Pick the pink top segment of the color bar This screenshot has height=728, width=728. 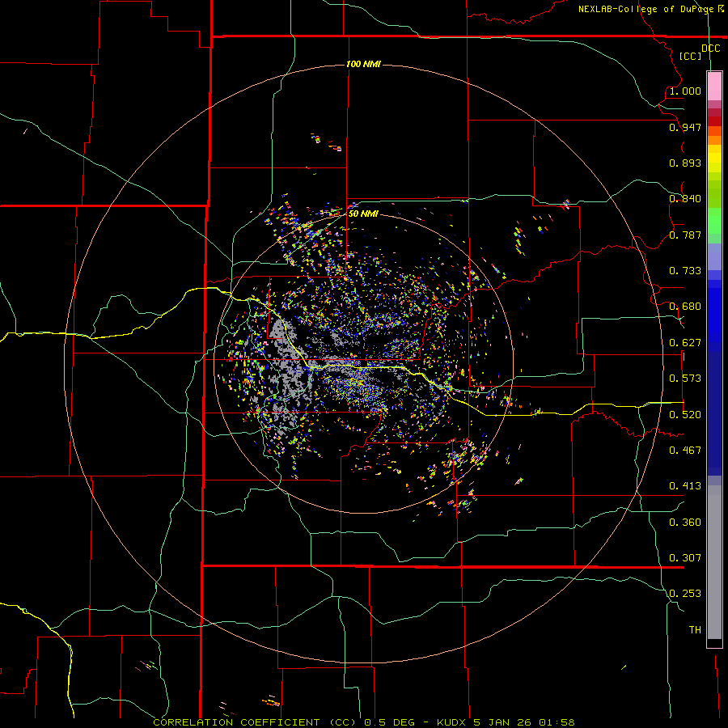click(714, 87)
